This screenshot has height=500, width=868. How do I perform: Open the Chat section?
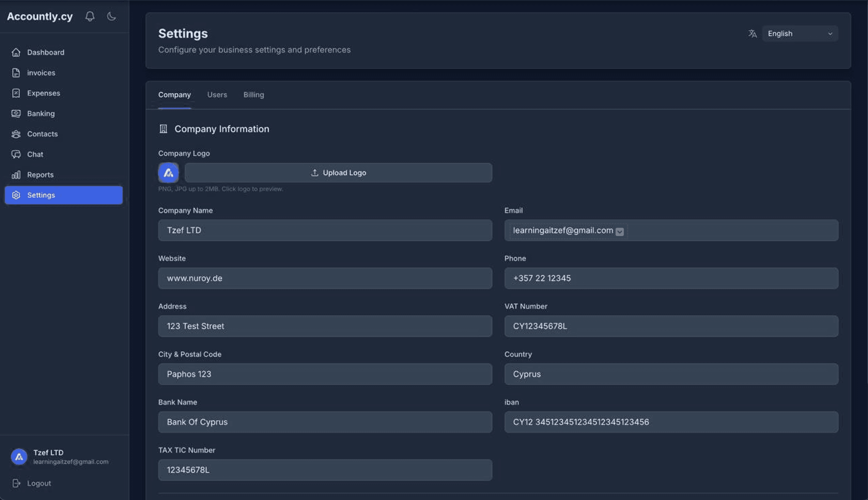(35, 154)
